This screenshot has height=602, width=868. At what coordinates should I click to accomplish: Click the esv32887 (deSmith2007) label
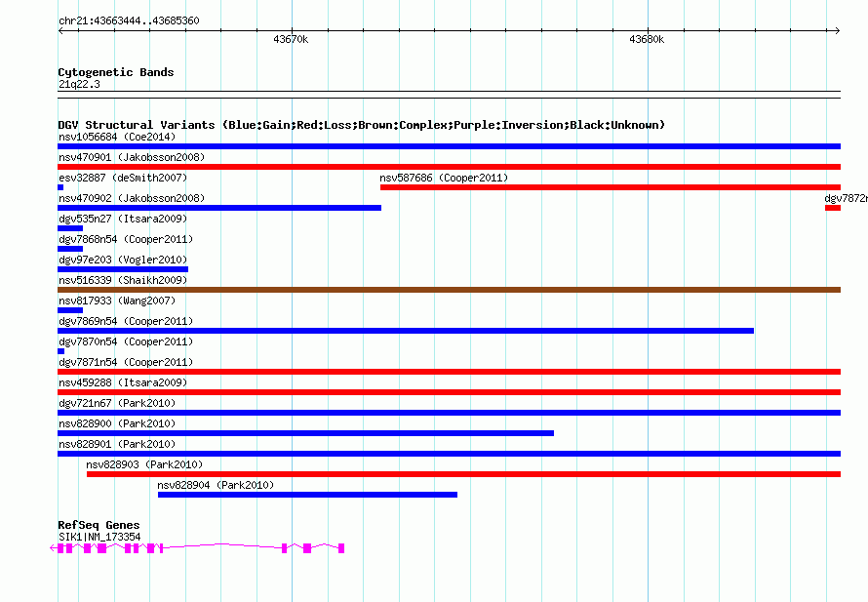[123, 178]
